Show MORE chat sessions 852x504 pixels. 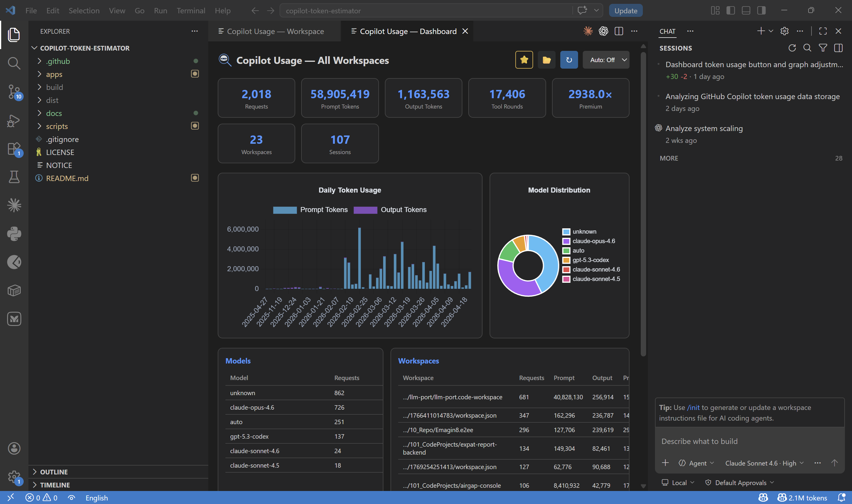click(669, 158)
